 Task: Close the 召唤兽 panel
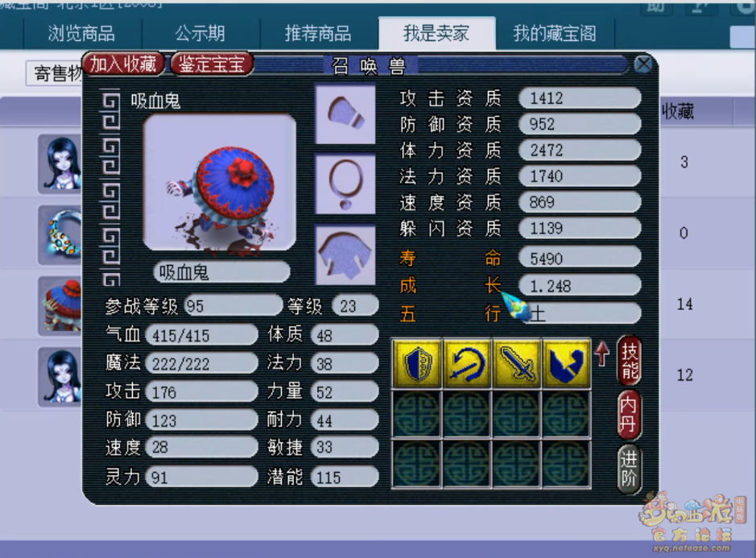tap(643, 64)
